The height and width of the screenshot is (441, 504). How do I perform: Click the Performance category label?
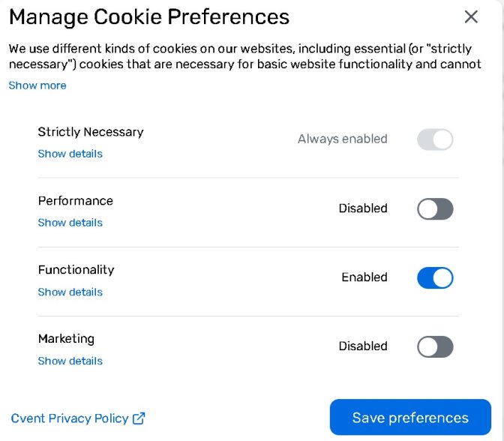pyautogui.click(x=76, y=201)
